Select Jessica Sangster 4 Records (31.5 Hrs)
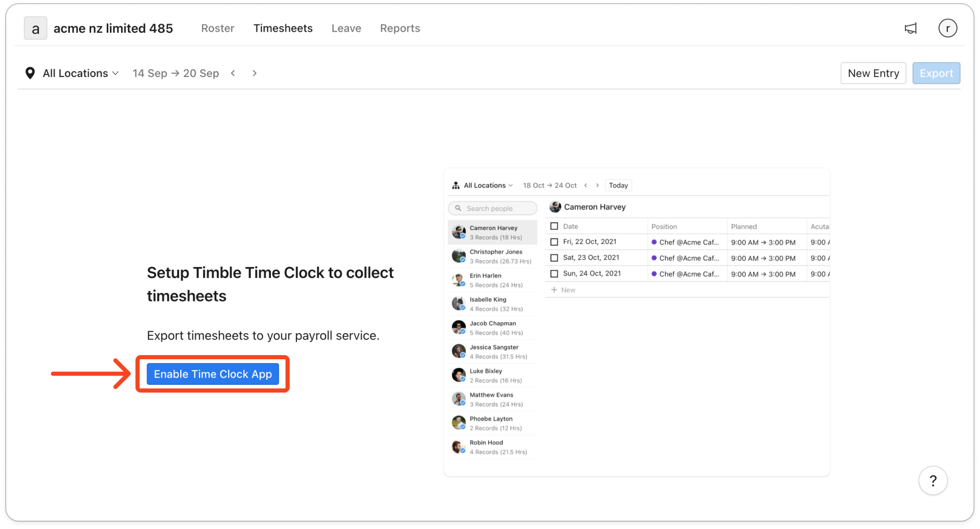Viewport: 980px width, 529px height. pyautogui.click(x=492, y=352)
